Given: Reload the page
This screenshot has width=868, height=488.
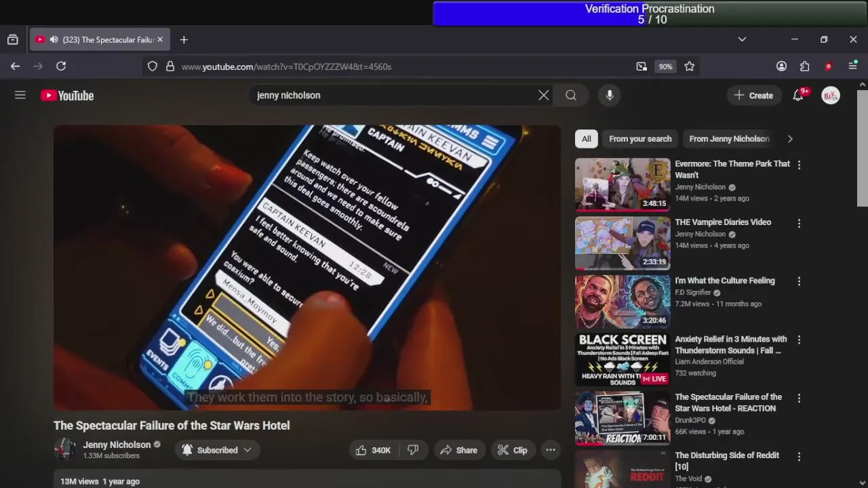Looking at the screenshot, I should coord(61,66).
